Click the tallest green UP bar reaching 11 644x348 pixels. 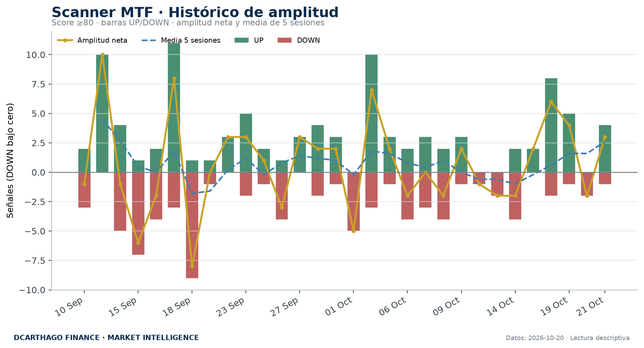click(x=174, y=107)
